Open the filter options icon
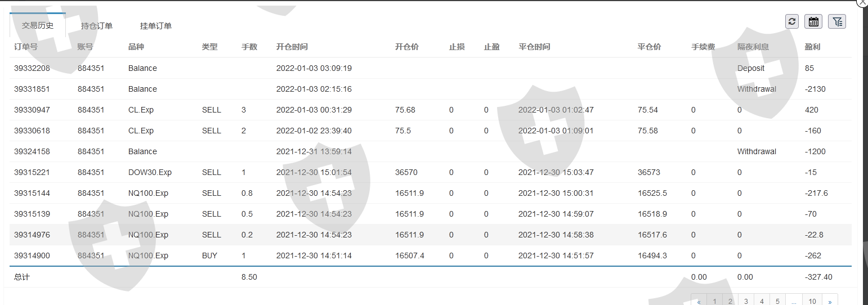Viewport: 868px width, 305px height. 837,21
